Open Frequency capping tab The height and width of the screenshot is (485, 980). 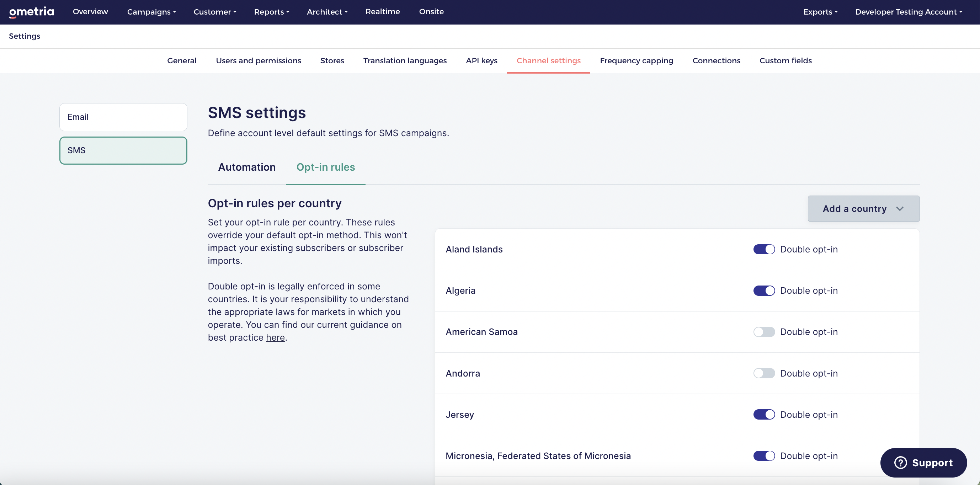click(x=637, y=61)
